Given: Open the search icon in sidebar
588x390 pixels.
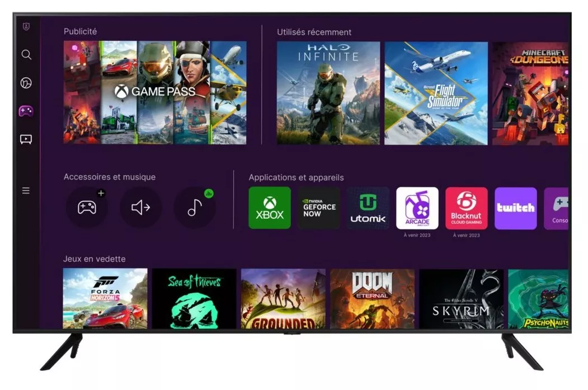Looking at the screenshot, I should pyautogui.click(x=26, y=55).
